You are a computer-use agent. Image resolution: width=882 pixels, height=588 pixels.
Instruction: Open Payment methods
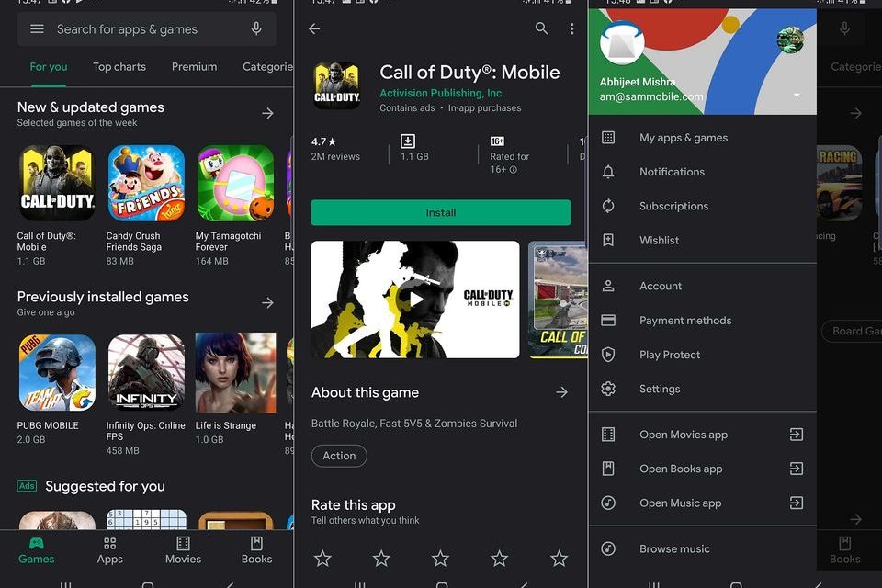[x=703, y=320]
